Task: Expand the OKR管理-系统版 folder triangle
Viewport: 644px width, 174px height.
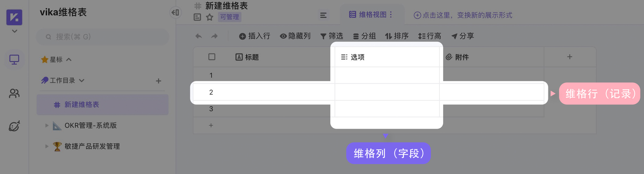Action: [x=47, y=125]
